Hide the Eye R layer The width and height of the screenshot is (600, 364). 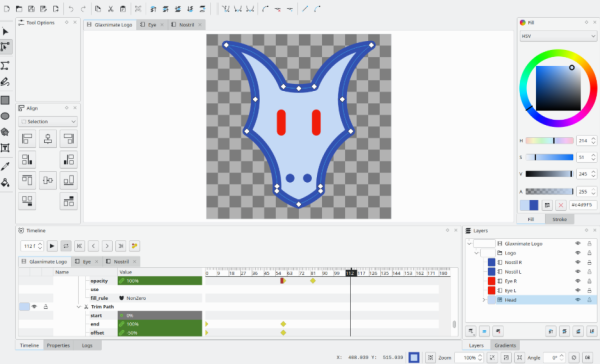(578, 281)
